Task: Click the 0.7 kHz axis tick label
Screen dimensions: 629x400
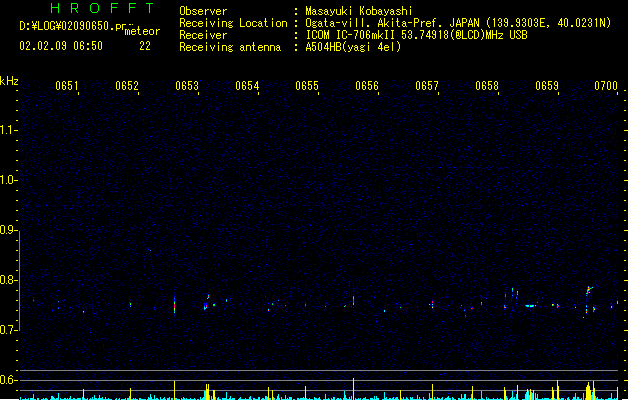Action: coord(8,330)
